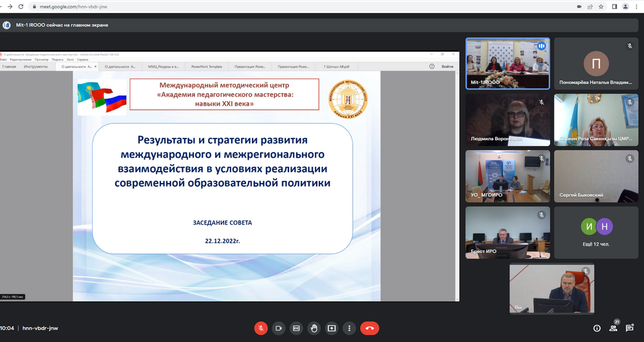Switch to the Инструменты tab in Acrobat
The height and width of the screenshot is (342, 644).
point(35,66)
